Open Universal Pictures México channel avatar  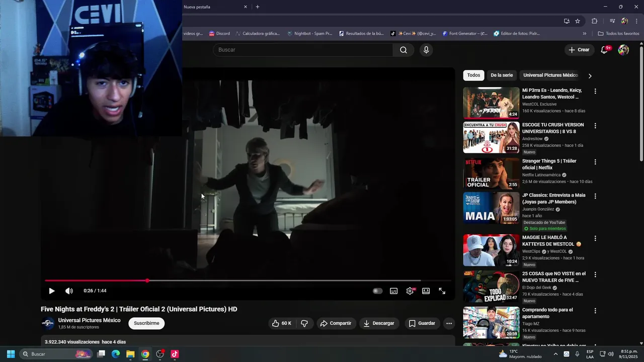coord(48,323)
